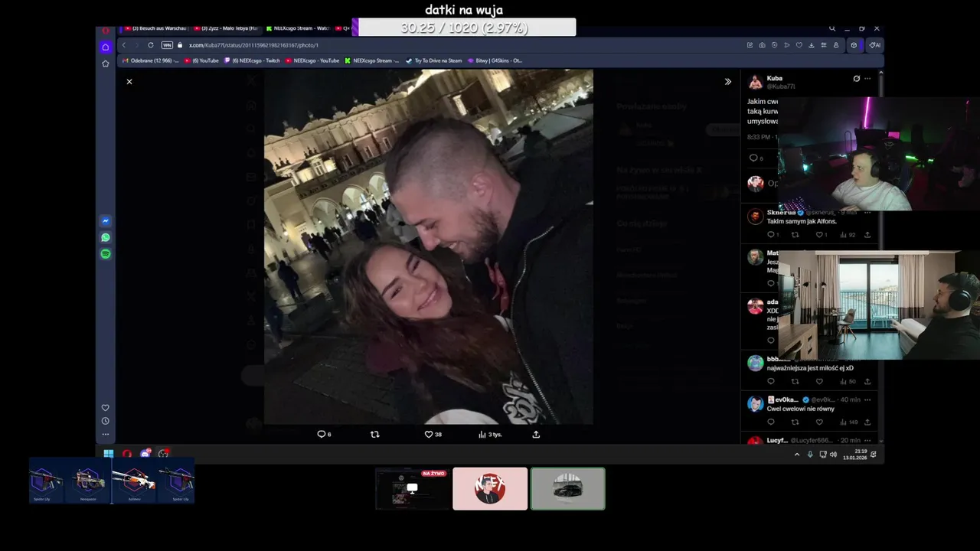Search tabs with the magnifier icon
980x551 pixels.
click(832, 28)
